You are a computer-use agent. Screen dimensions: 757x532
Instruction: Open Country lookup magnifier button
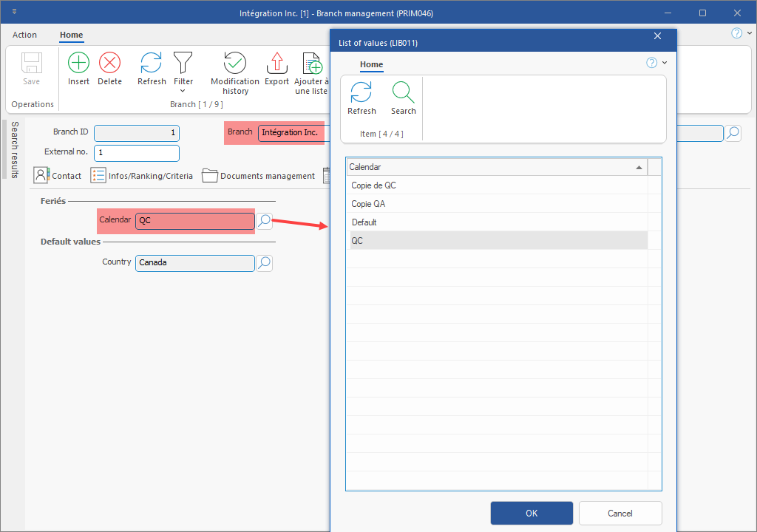pyautogui.click(x=264, y=262)
